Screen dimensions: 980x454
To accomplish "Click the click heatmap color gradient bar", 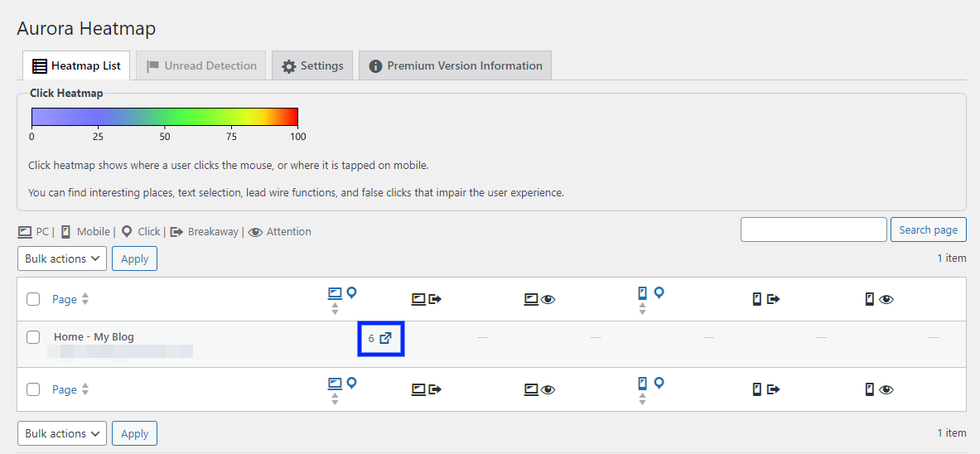I will (164, 117).
